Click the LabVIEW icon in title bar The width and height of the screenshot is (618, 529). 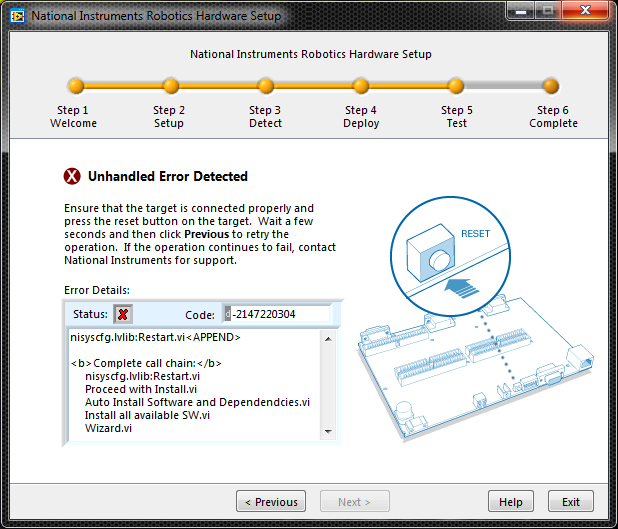pyautogui.click(x=17, y=16)
